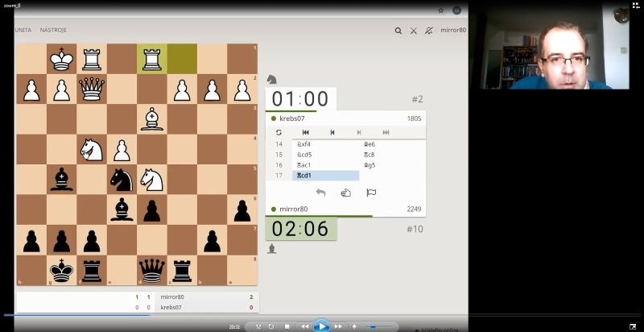Click the flip board icon
644x332 pixels.
(x=279, y=132)
